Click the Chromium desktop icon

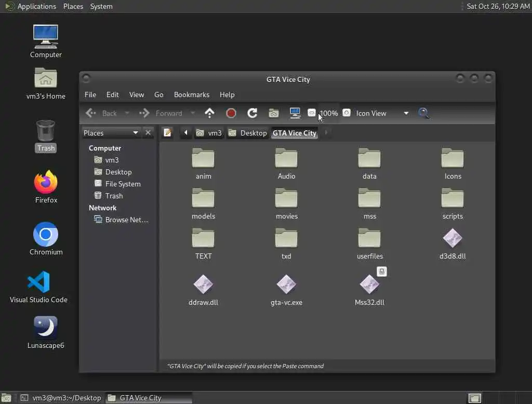click(46, 239)
